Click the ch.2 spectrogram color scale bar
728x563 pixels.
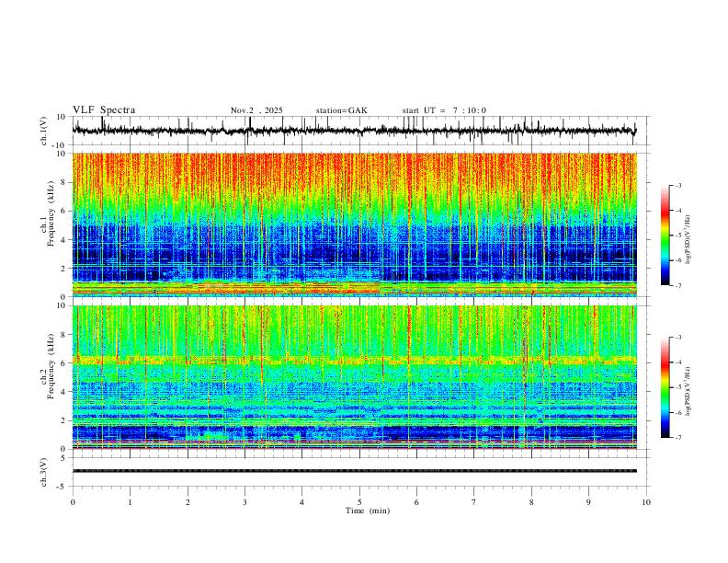pyautogui.click(x=665, y=387)
